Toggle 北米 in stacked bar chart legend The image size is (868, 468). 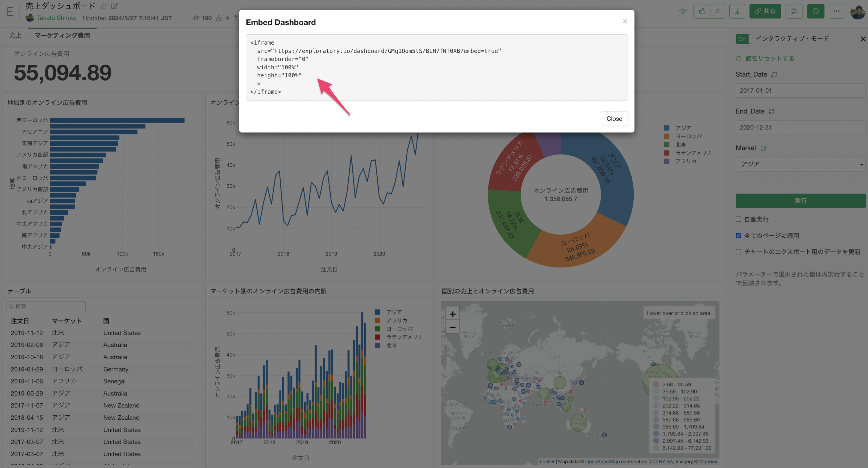click(386, 345)
